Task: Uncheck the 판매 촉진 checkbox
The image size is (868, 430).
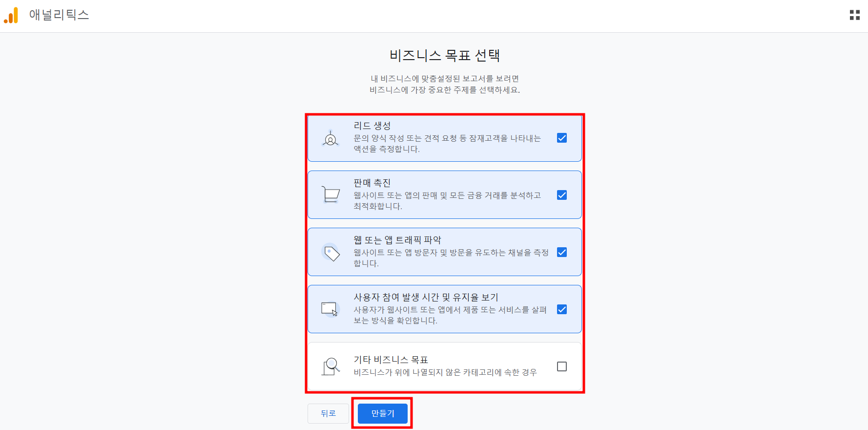Action: pyautogui.click(x=562, y=195)
